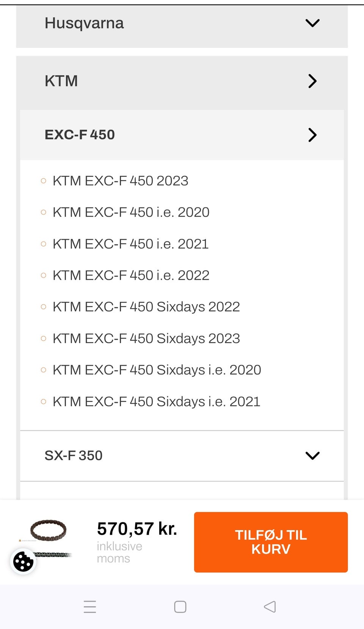Collapse the KTM section arrow
Viewport: 364px width, 629px height.
[312, 81]
